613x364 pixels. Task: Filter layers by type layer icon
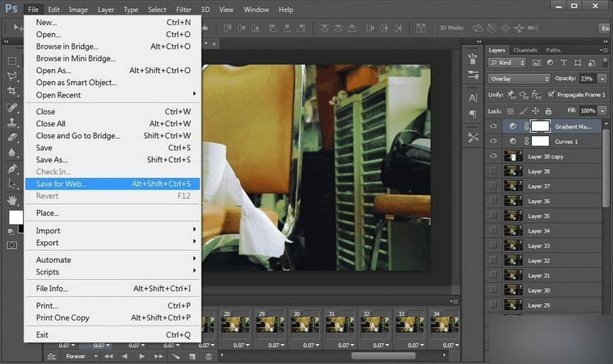[564, 63]
